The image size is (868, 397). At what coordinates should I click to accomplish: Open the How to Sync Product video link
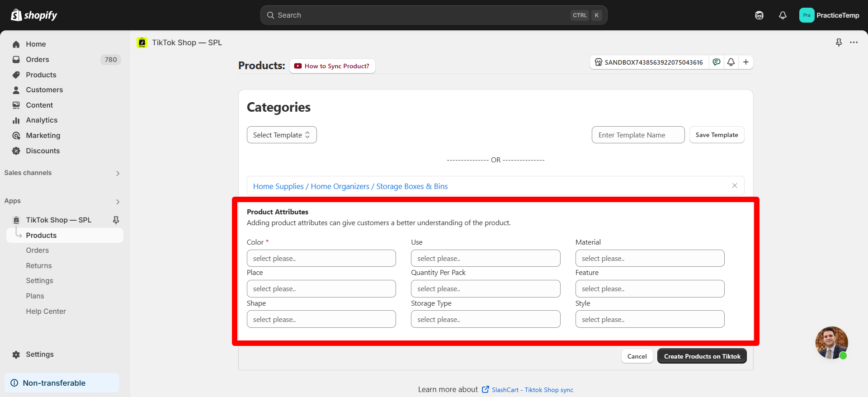tap(332, 66)
